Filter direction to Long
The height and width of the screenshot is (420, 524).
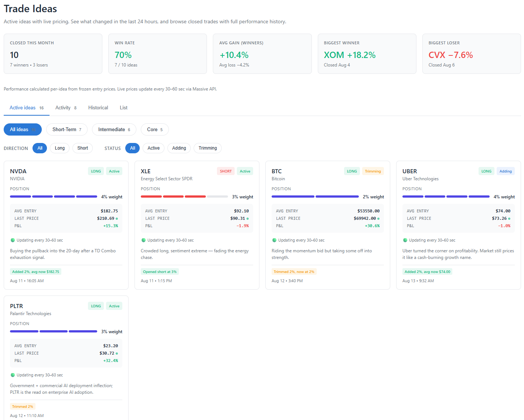pyautogui.click(x=60, y=148)
